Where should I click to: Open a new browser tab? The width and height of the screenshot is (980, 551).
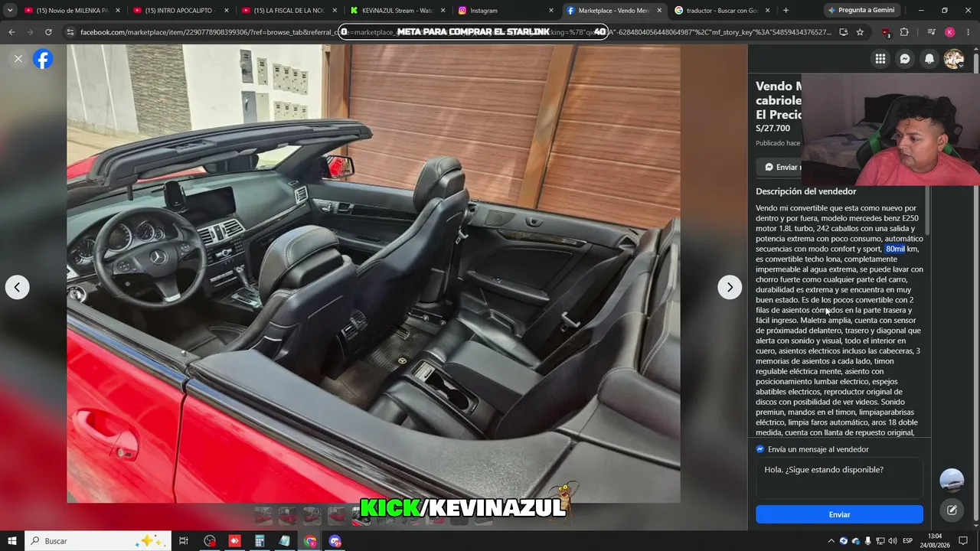[x=786, y=11]
